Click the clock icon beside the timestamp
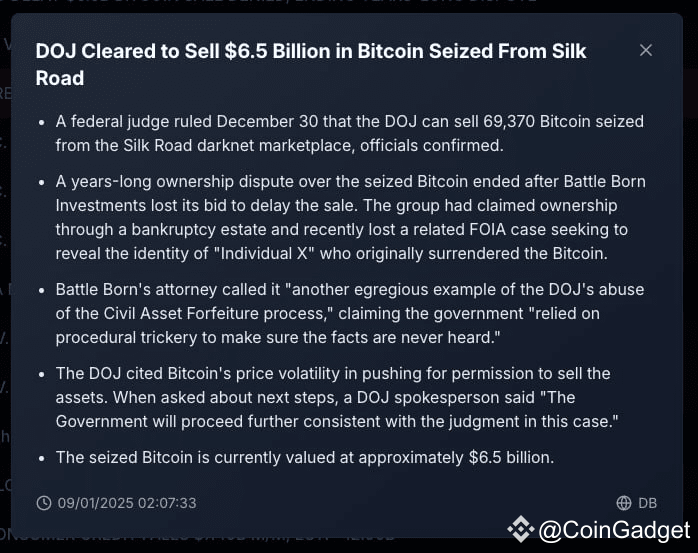The width and height of the screenshot is (698, 553). click(44, 503)
